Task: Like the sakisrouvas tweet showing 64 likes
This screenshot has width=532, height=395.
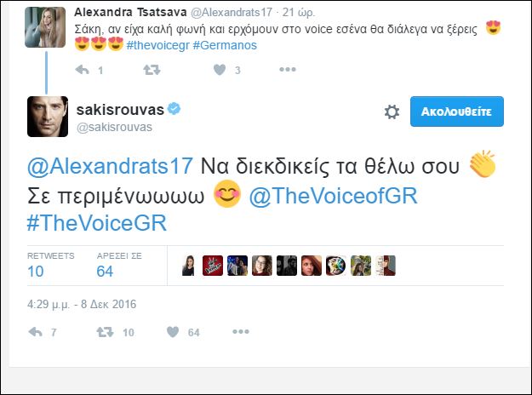Action: [173, 331]
